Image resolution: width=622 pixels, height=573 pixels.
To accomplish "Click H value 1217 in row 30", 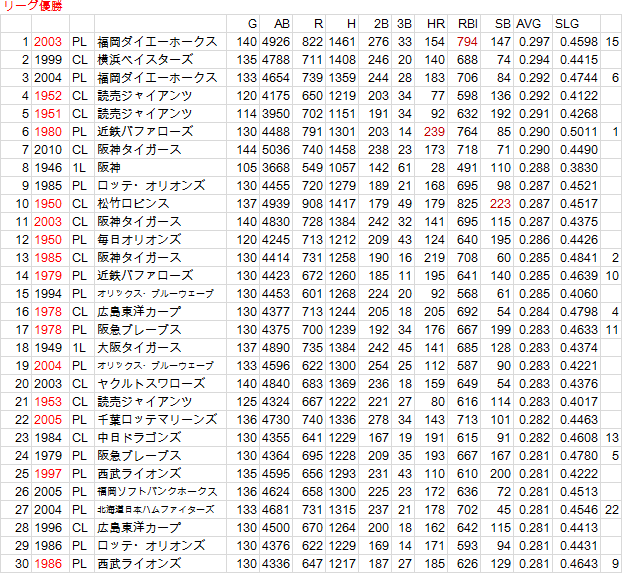I will (342, 564).
